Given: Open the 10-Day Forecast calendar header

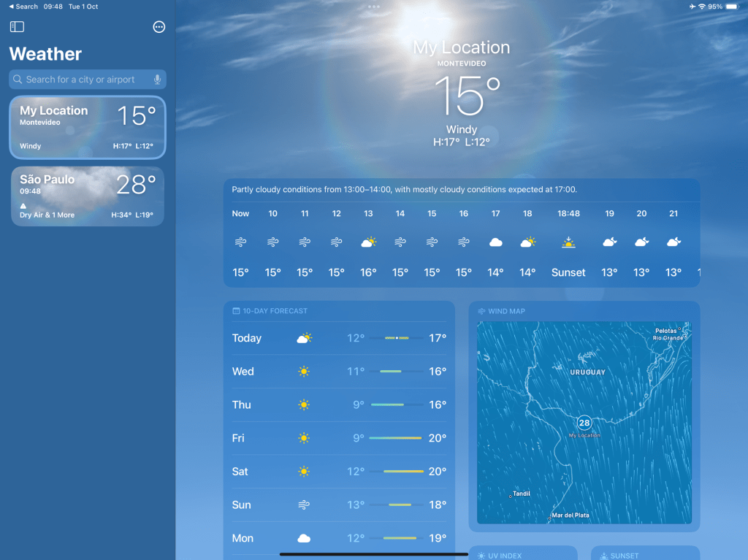Looking at the screenshot, I should (x=272, y=311).
